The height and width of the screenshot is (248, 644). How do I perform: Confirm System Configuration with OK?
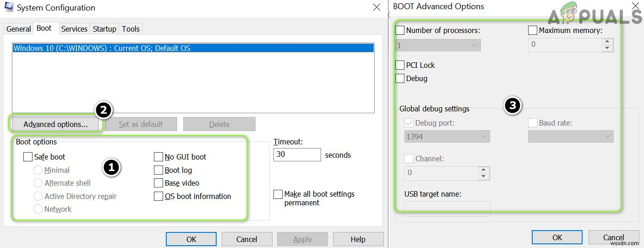click(x=191, y=239)
